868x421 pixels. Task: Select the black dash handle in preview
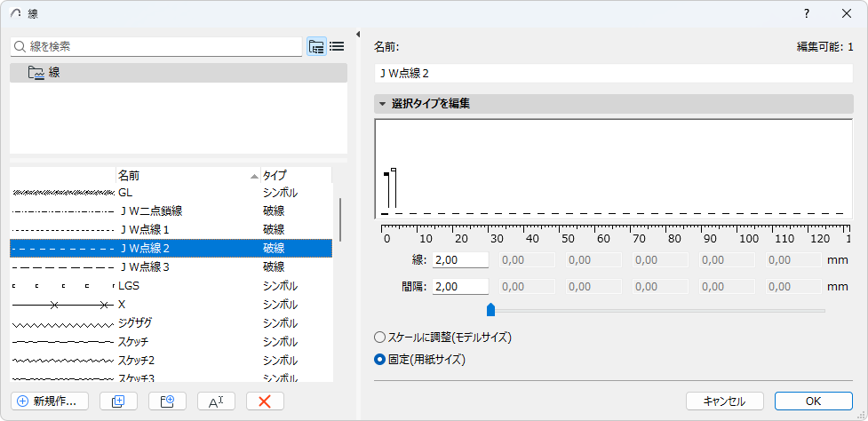[x=386, y=174]
